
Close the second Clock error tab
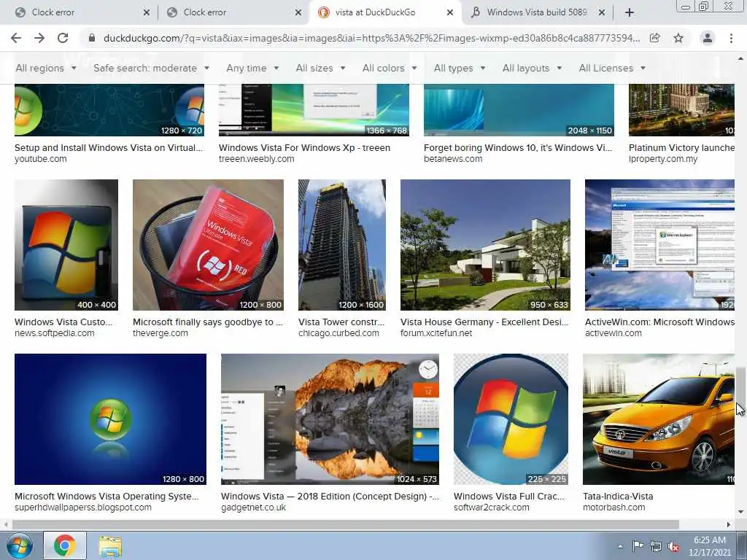(298, 12)
